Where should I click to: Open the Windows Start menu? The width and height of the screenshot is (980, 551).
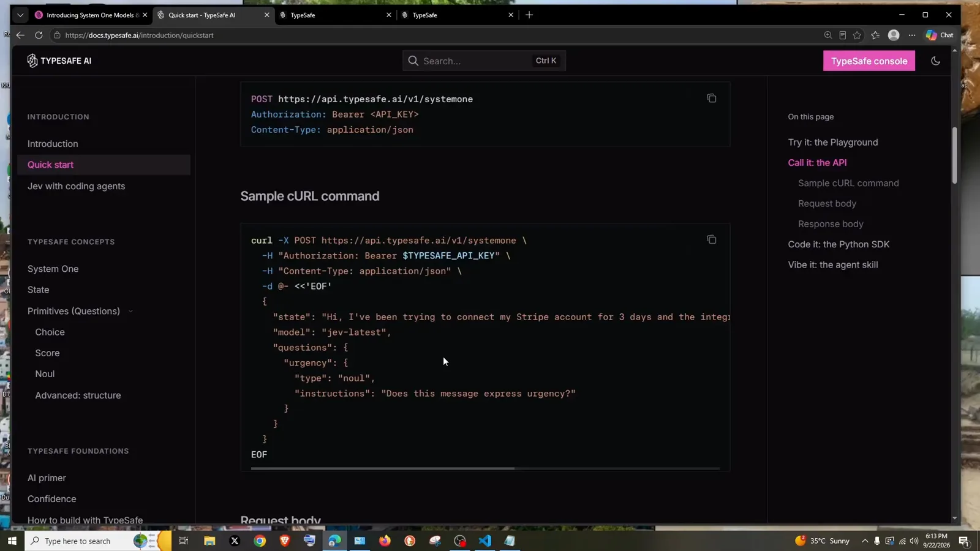pos(12,541)
